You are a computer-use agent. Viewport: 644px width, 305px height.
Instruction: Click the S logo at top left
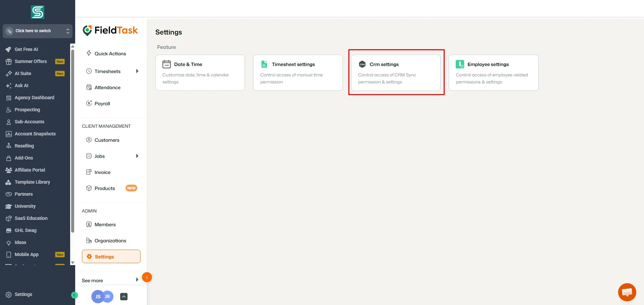38,12
